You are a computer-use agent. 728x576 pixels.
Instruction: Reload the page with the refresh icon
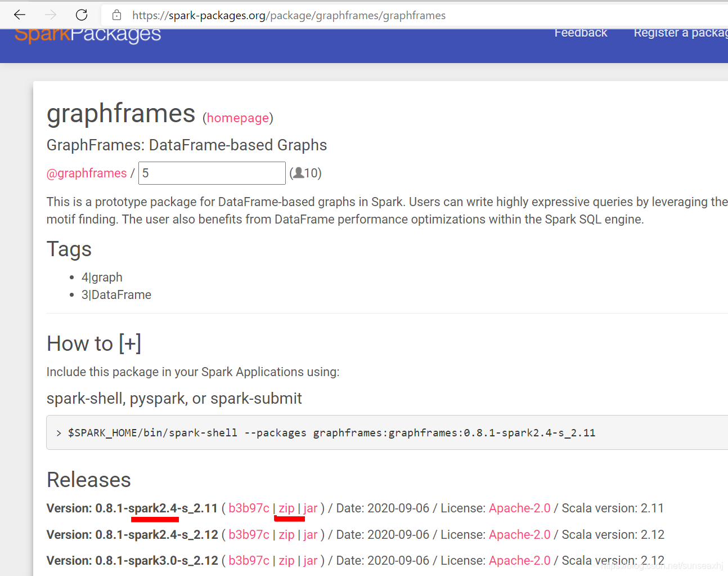coord(82,15)
